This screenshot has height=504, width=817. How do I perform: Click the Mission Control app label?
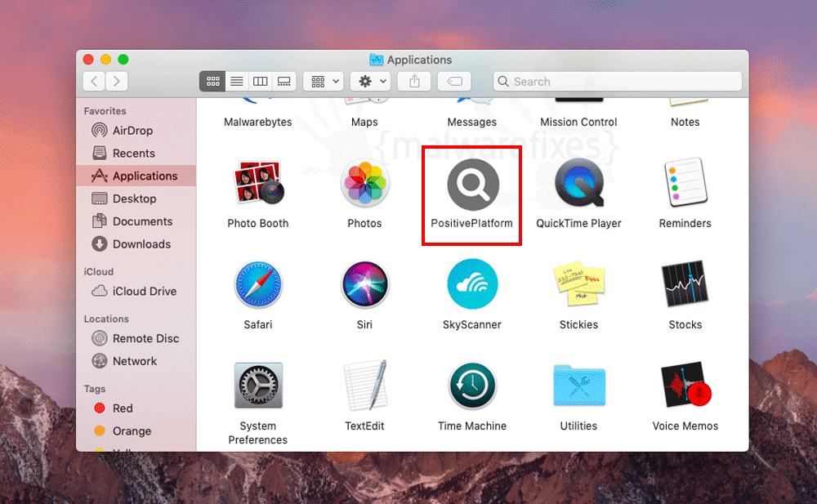[x=578, y=122]
